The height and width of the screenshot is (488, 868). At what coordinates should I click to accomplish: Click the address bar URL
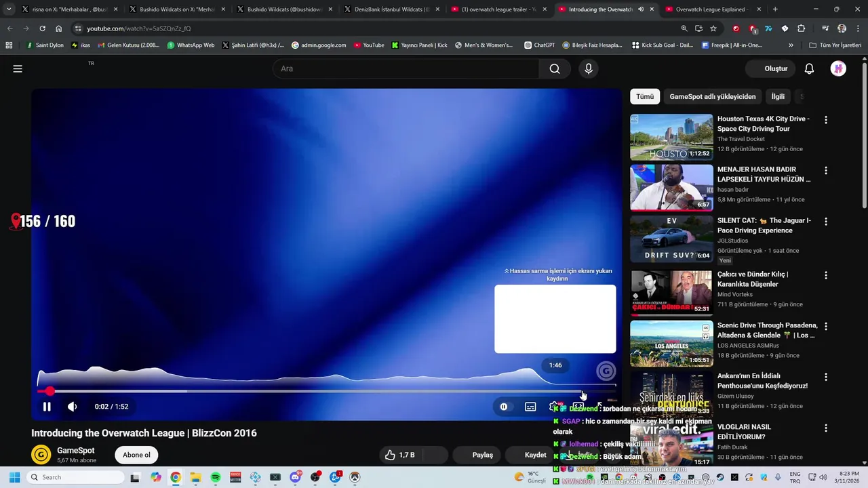[139, 28]
